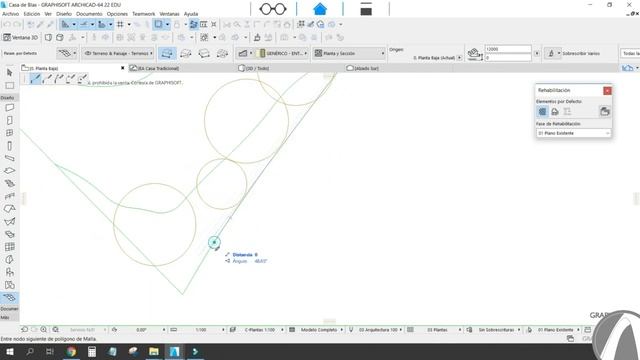Viewport: 640px width, 360px height.
Task: Close the 0. Planta Baja tab
Action: coord(122,68)
